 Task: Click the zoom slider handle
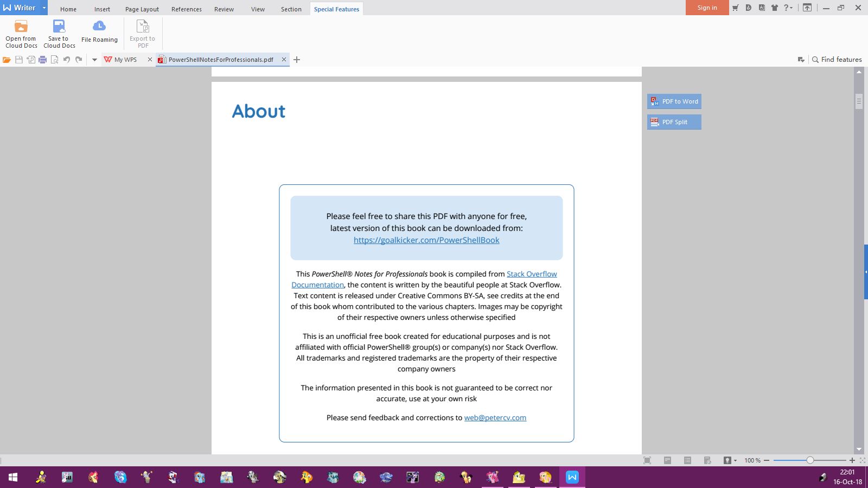coord(810,460)
